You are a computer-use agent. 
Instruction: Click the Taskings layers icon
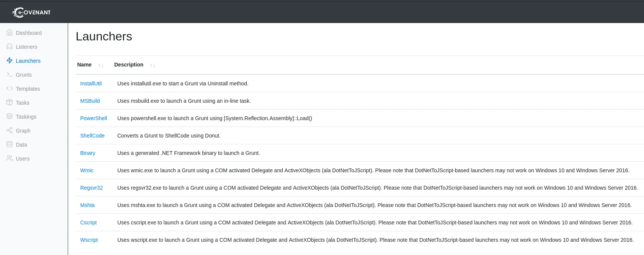click(x=9, y=117)
